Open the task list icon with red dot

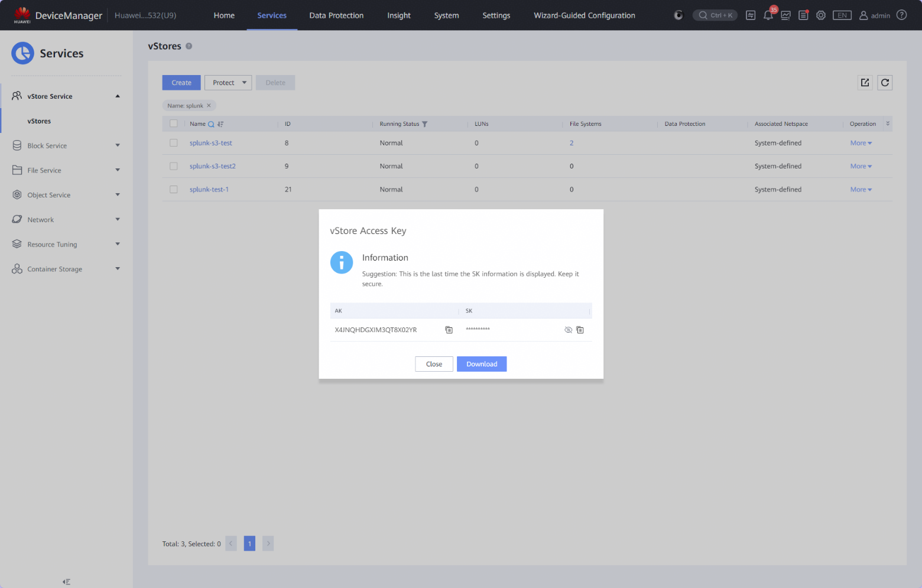click(804, 15)
